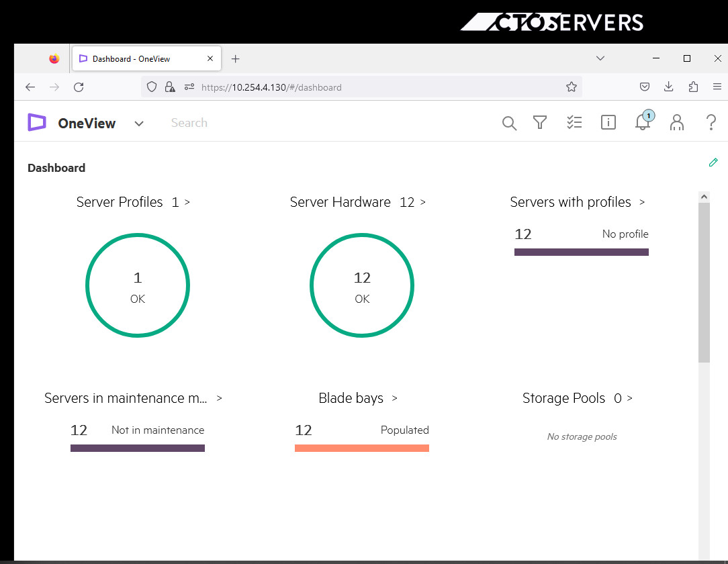Open a new browser tab

[236, 59]
